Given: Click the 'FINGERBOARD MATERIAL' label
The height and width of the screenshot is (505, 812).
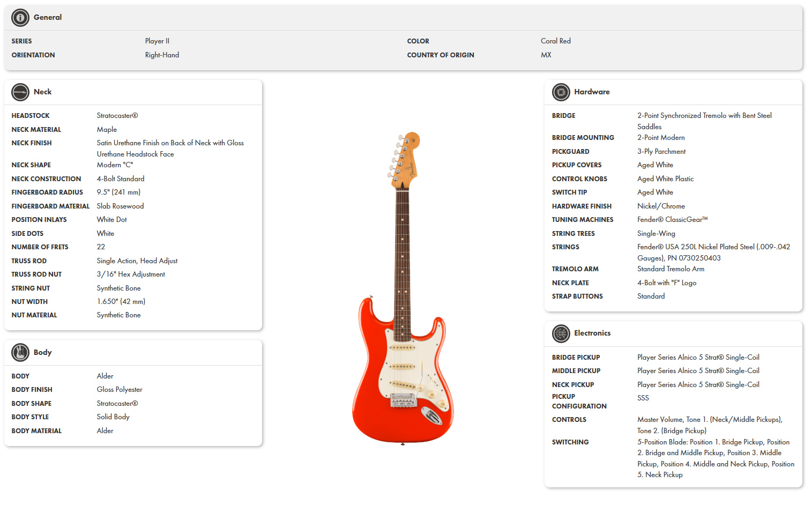Looking at the screenshot, I should [50, 206].
